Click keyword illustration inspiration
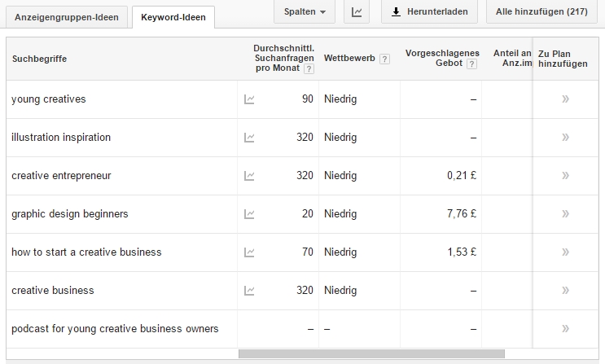The width and height of the screenshot is (605, 364). click(61, 138)
